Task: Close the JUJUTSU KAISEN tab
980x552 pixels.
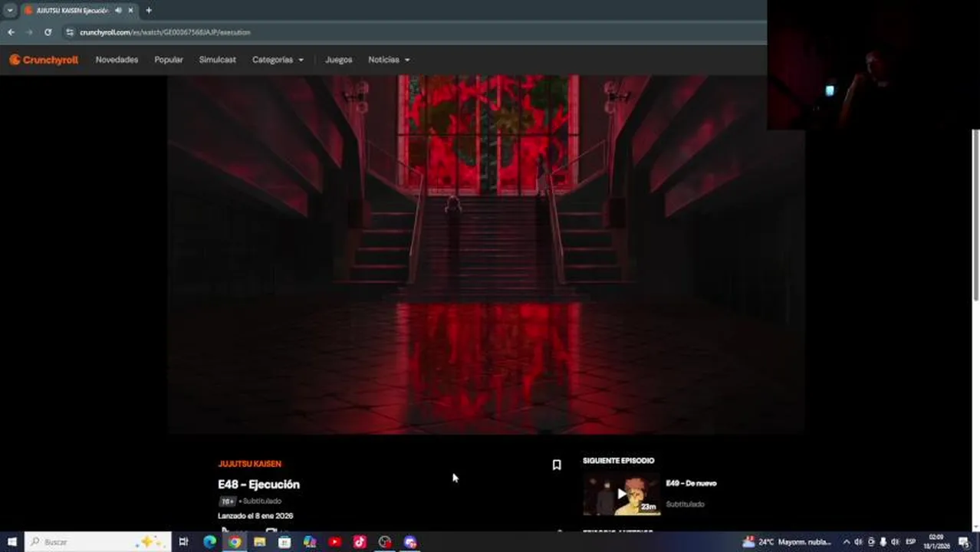Action: click(x=130, y=10)
